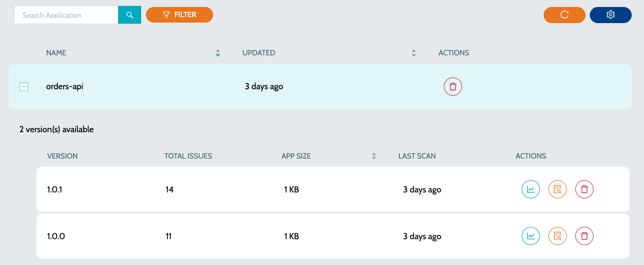Viewport: 644px width, 265px height.
Task: Focus the Search Application field
Action: click(66, 15)
